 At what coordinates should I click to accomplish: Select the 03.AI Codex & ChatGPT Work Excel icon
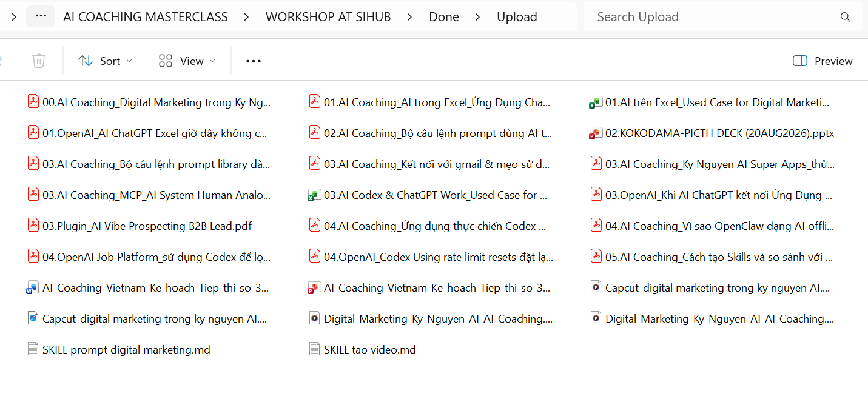click(x=314, y=195)
